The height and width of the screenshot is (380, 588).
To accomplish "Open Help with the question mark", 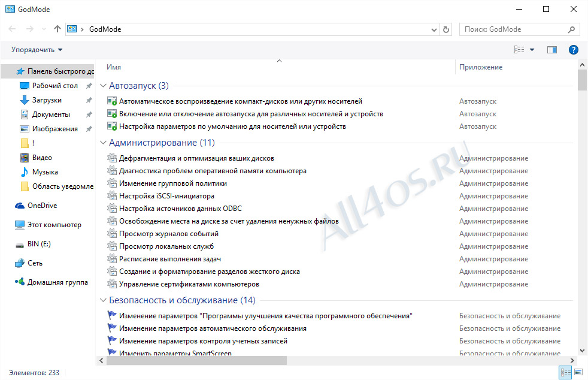I will pos(574,50).
